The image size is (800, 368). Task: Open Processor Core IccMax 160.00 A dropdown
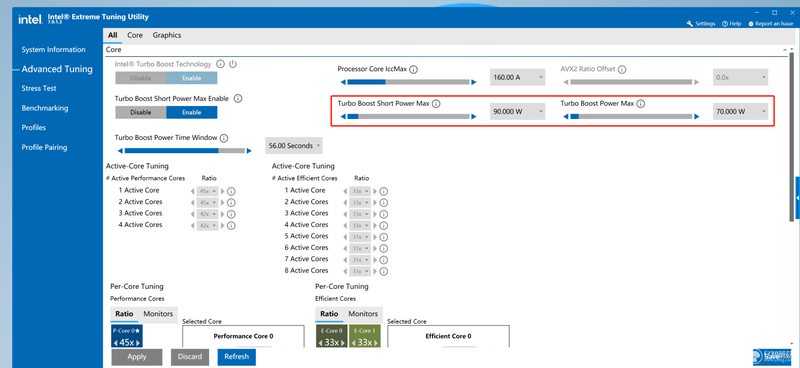point(517,77)
